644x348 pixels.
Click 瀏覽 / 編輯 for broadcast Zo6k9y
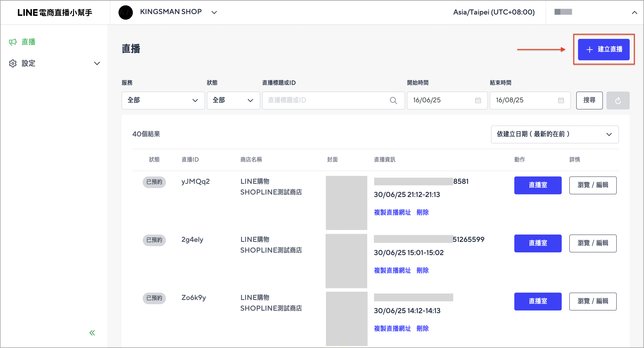593,301
